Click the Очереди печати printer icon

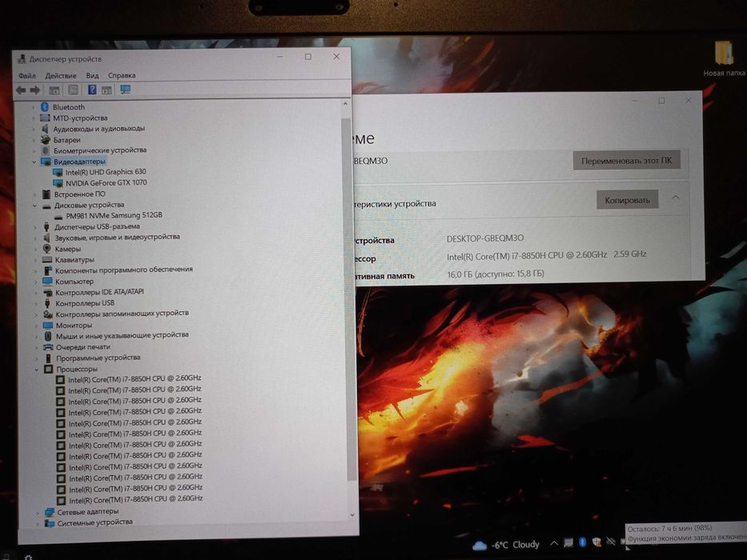pyautogui.click(x=48, y=347)
